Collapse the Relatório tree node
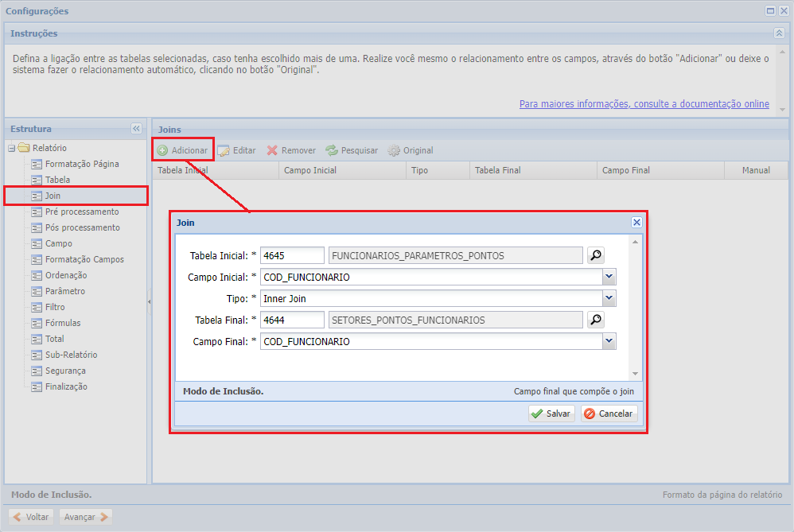Image resolution: width=794 pixels, height=532 pixels. (11, 148)
